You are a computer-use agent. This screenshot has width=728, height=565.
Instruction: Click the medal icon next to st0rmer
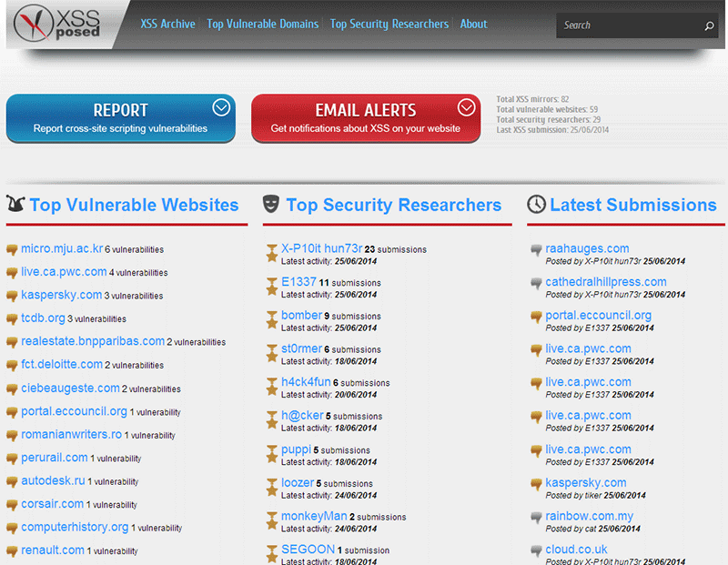coord(271,354)
